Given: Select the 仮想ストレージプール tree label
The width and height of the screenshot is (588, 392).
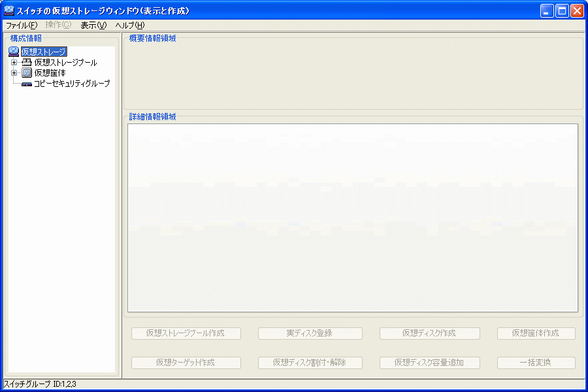Looking at the screenshot, I should tap(65, 63).
